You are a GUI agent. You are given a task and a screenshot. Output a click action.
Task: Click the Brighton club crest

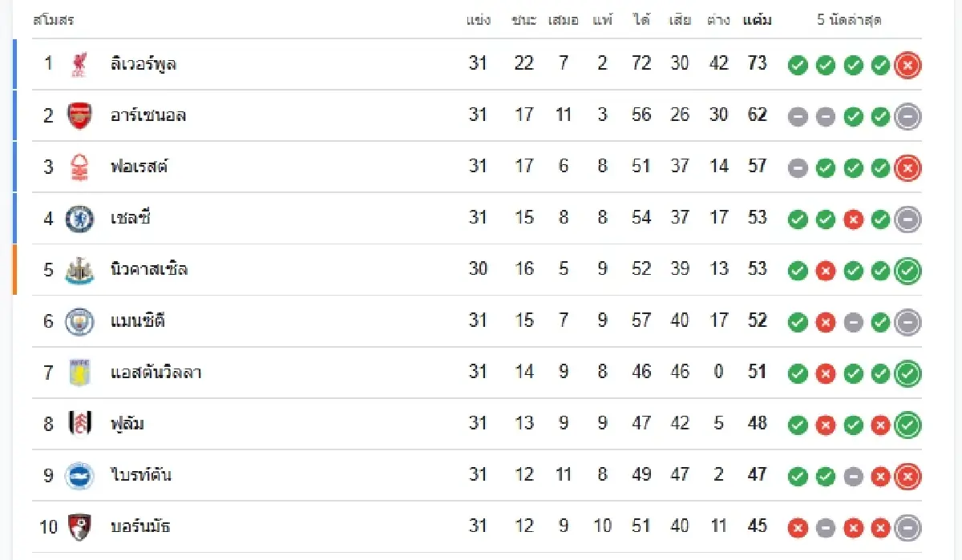tap(79, 475)
